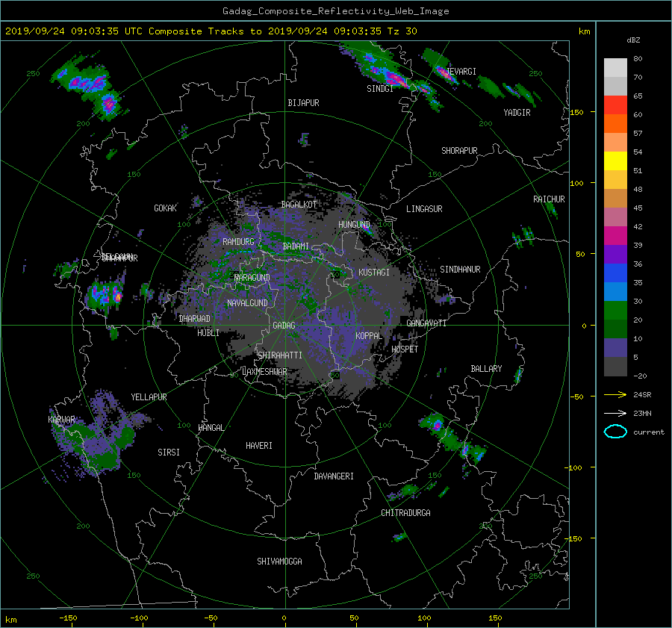Click the SHIVAMOGGA city label
672x628 pixels.
click(x=279, y=562)
